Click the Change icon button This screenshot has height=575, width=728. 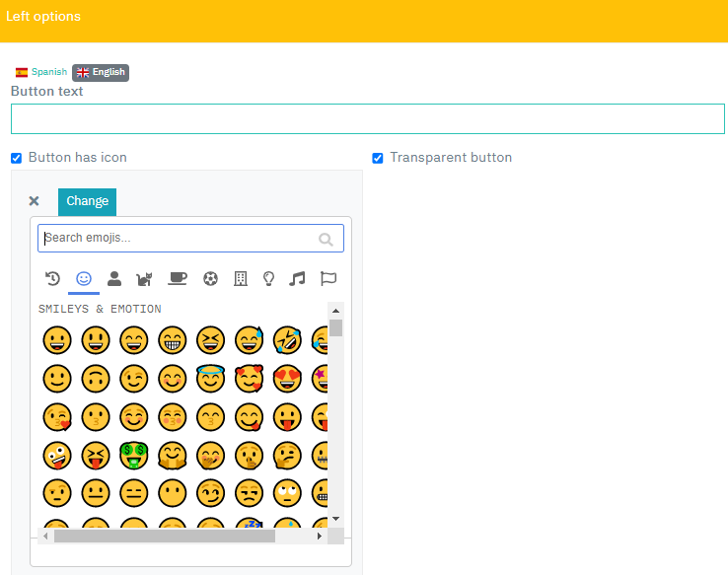pyautogui.click(x=87, y=201)
